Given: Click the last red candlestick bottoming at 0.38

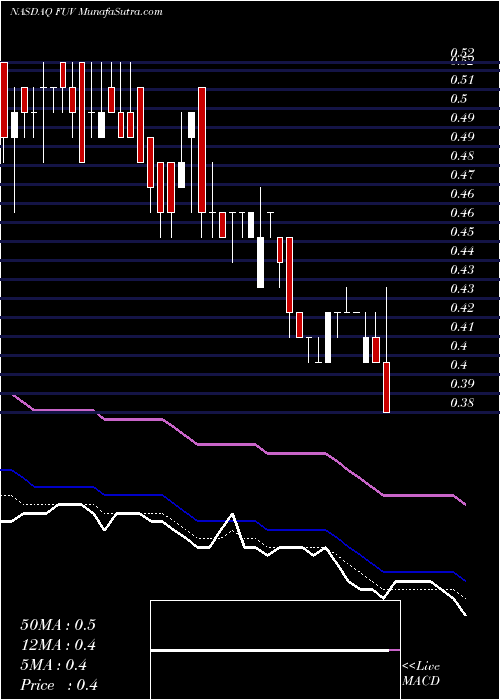Looking at the screenshot, I should pyautogui.click(x=386, y=387).
